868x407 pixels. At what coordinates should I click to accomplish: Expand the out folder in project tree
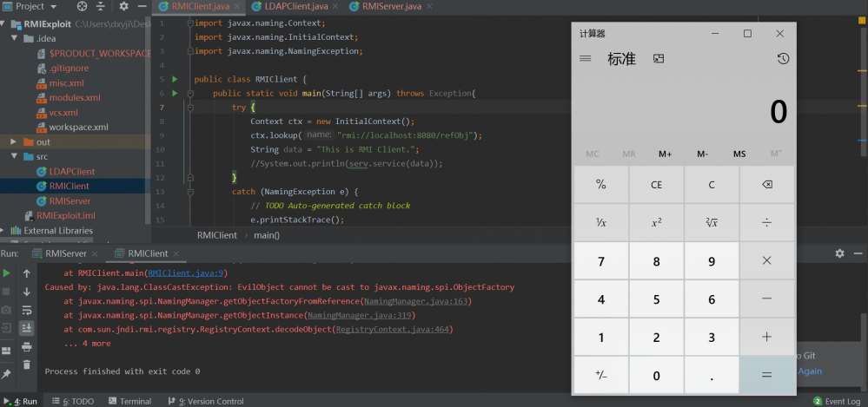coord(14,141)
